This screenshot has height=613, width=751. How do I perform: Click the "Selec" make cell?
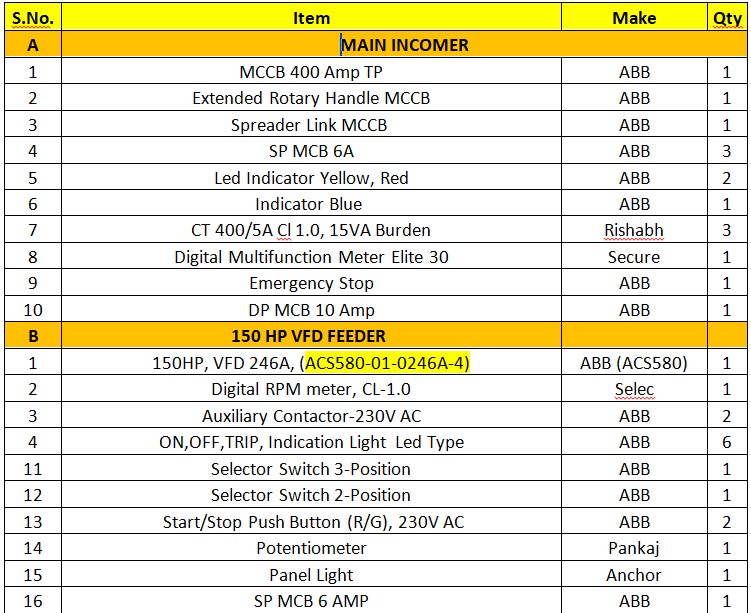634,389
